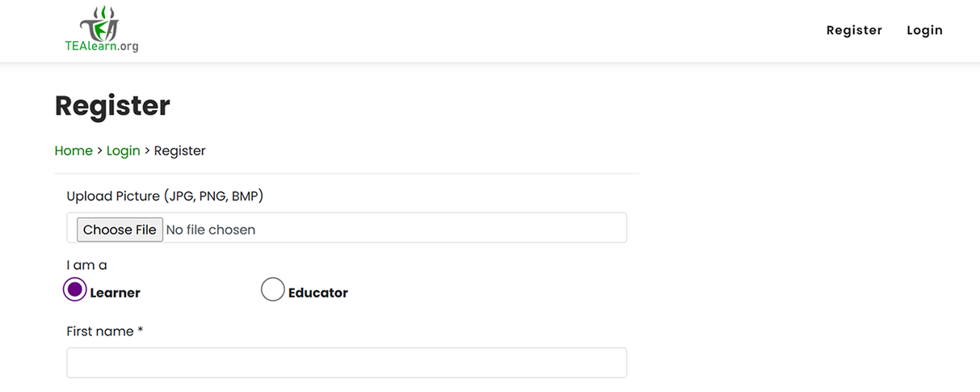Select the Educator radio button
This screenshot has height=392, width=980.
[273, 289]
